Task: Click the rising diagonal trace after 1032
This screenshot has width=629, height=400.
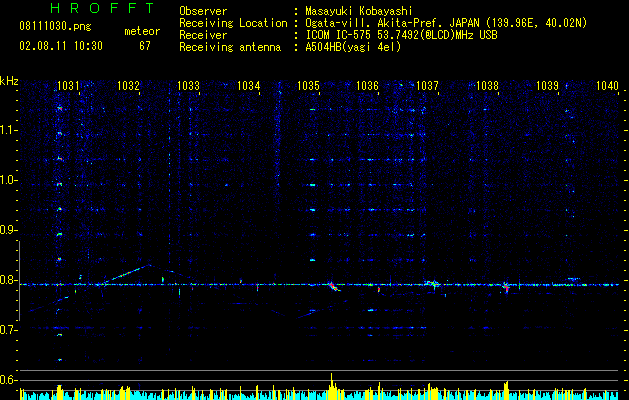Action: 128,274
